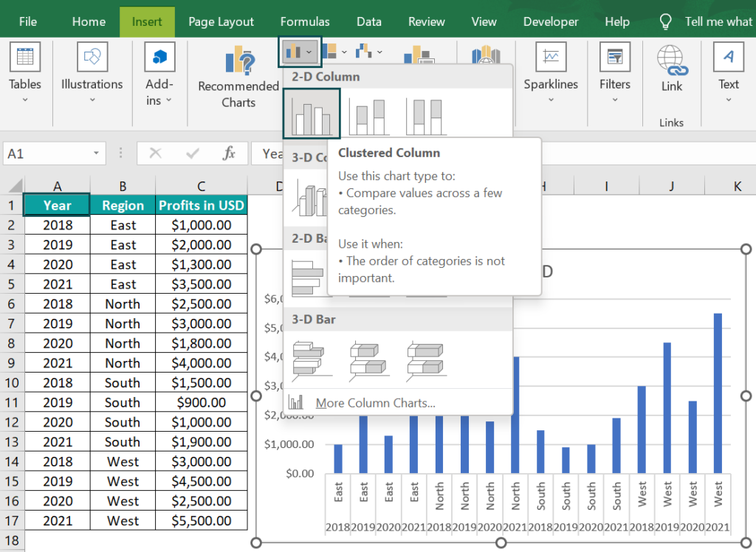Click the Link icon in Links group
The width and height of the screenshot is (756, 552).
pos(672,61)
